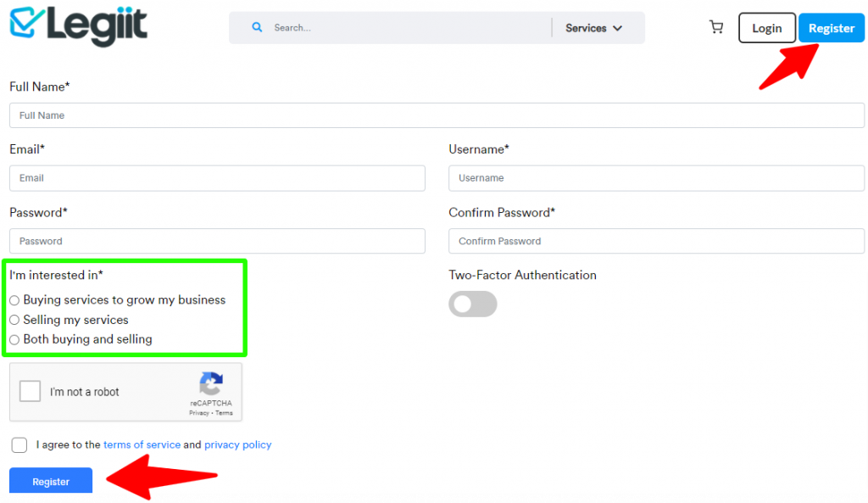Click the Email input field
The image size is (868, 503).
pos(217,178)
